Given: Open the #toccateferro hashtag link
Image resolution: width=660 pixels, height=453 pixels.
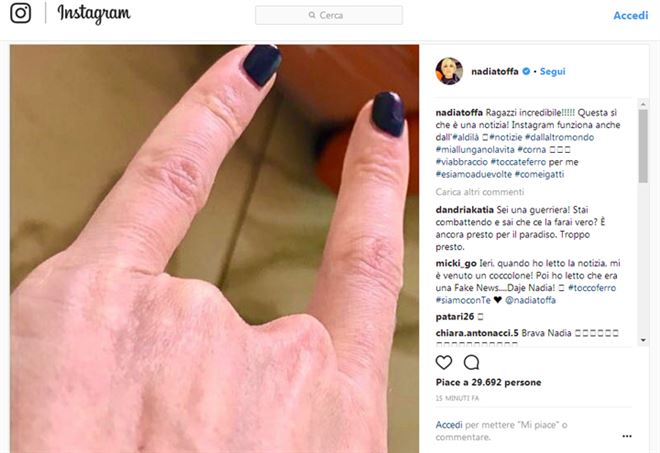Looking at the screenshot, I should pos(518,162).
